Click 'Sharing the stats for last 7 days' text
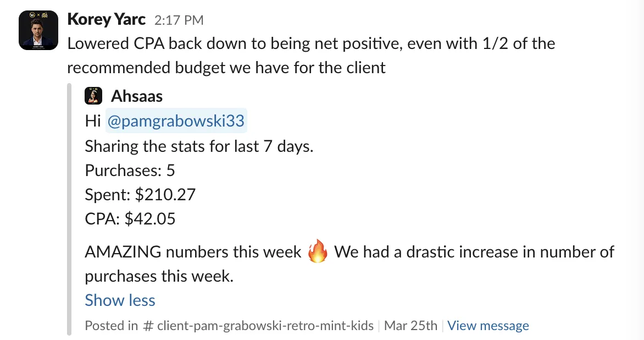 pos(199,146)
